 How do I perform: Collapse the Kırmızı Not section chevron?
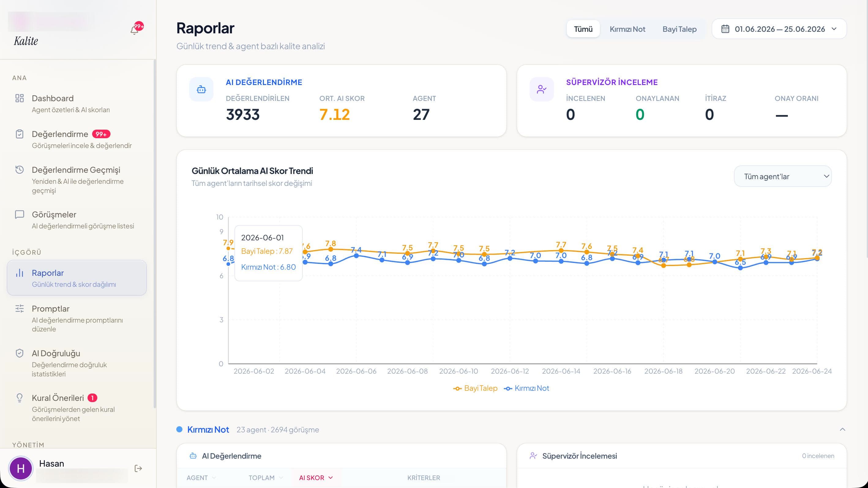pyautogui.click(x=842, y=429)
